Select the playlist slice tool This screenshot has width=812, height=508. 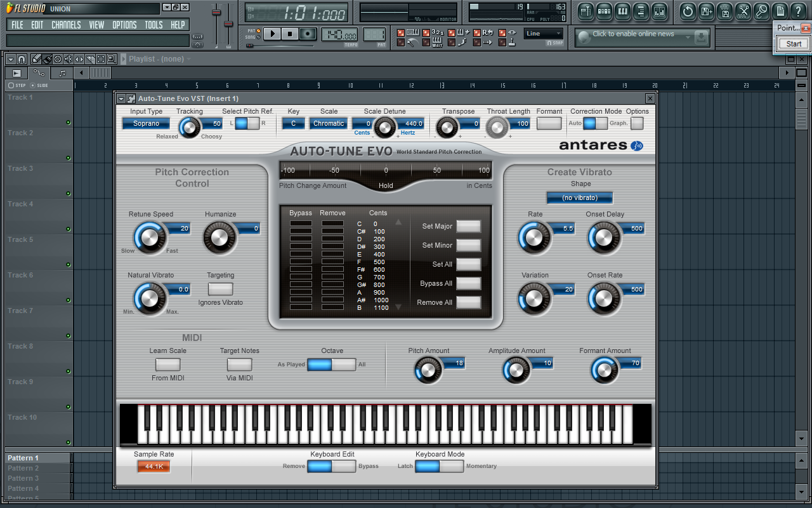tap(90, 59)
